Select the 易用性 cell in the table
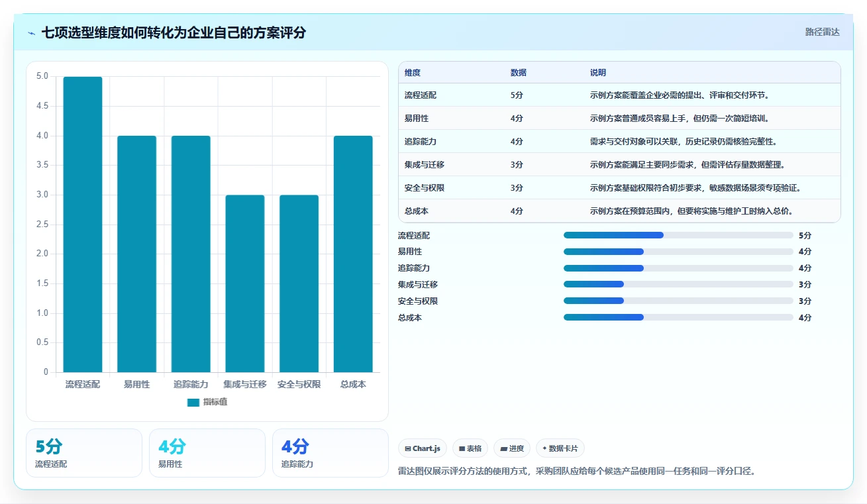Screen dimensions: 867x504 tap(417, 119)
